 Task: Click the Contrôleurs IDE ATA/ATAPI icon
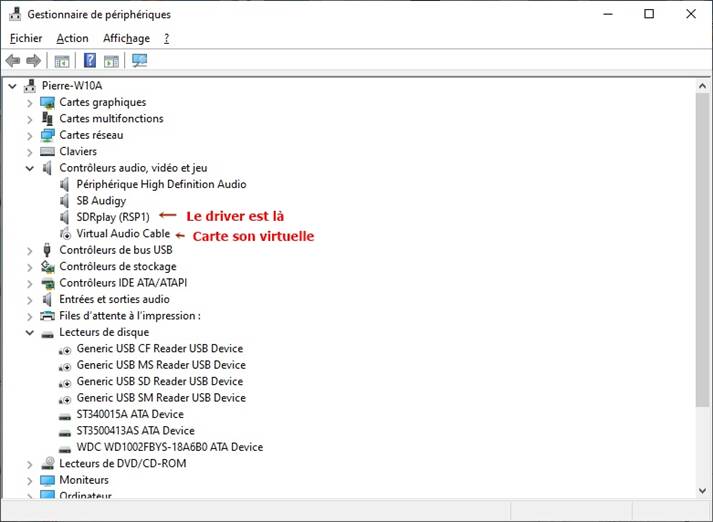coord(47,283)
